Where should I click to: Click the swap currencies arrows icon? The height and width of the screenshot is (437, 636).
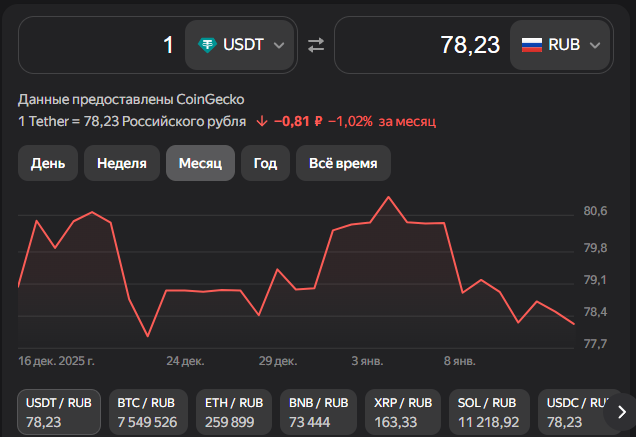click(x=316, y=45)
